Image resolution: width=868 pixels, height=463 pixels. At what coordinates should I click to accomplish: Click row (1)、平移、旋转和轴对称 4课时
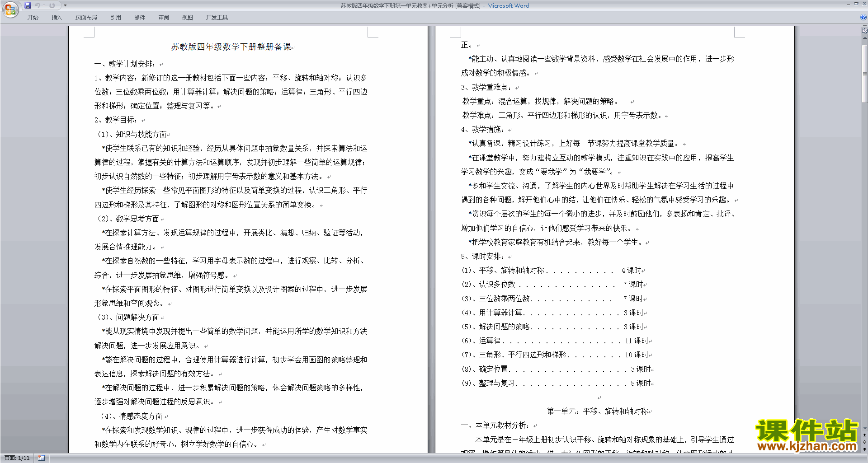pyautogui.click(x=552, y=270)
